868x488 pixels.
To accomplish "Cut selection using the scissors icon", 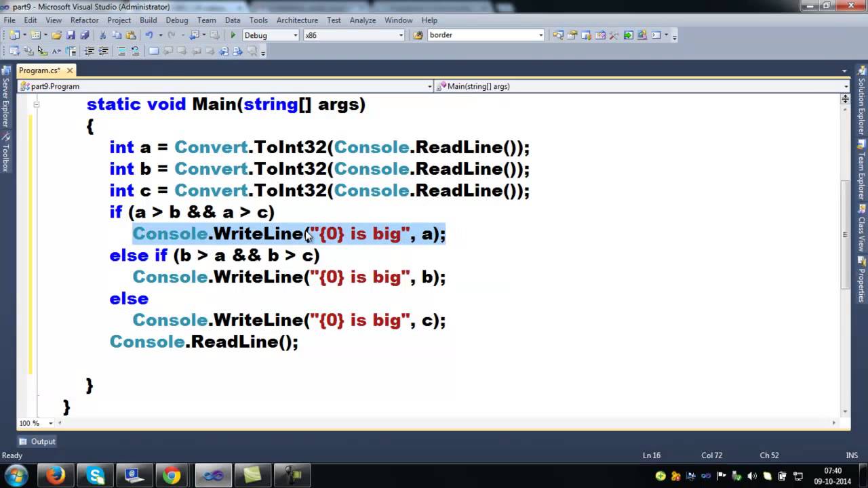I will pos(102,35).
